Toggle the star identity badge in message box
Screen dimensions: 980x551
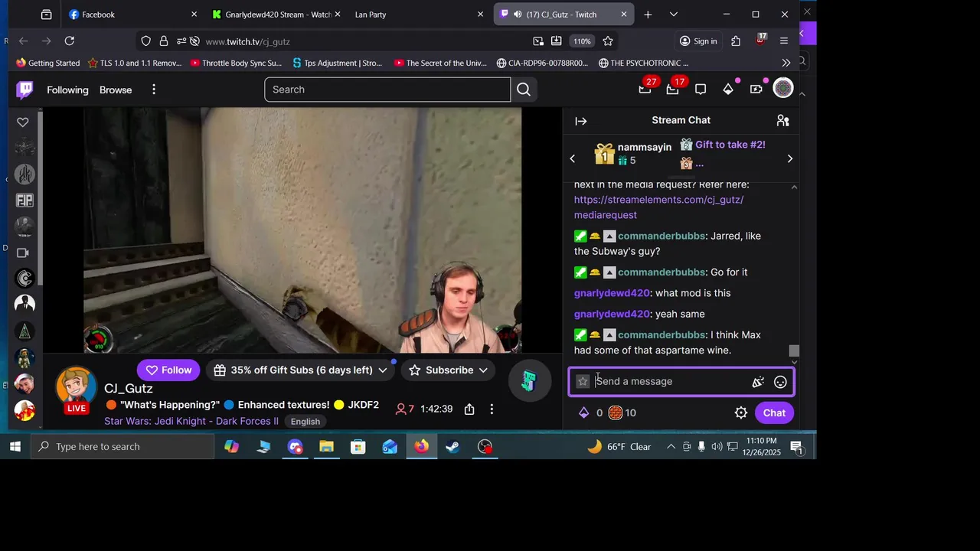pos(583,381)
